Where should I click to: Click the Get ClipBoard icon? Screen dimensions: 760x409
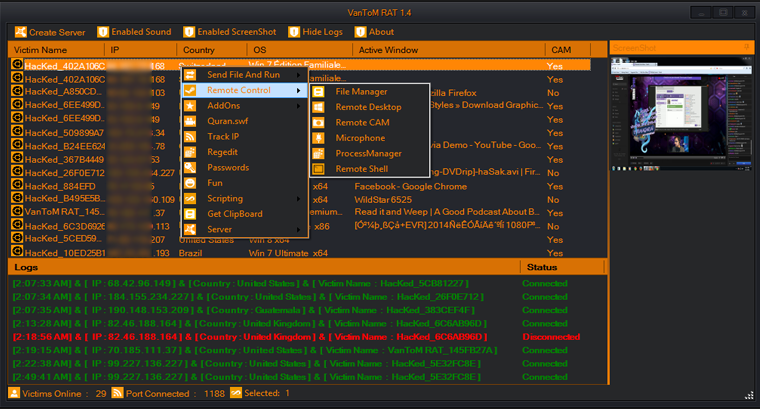(x=190, y=214)
